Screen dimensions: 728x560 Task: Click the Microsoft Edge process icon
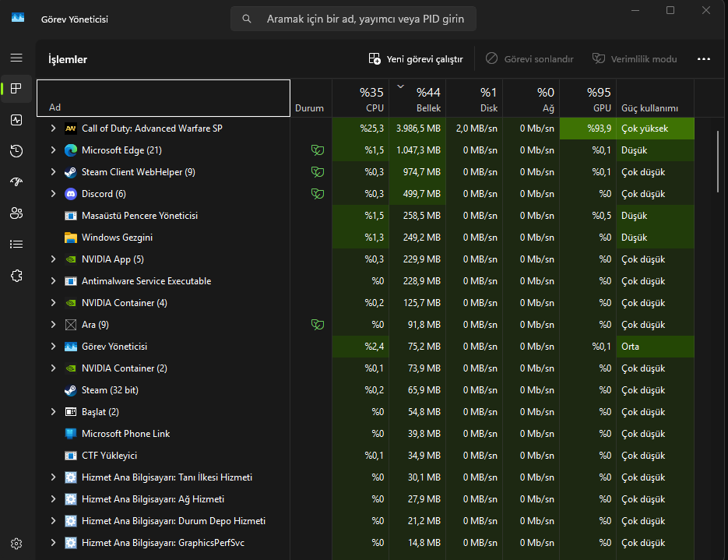pos(71,150)
